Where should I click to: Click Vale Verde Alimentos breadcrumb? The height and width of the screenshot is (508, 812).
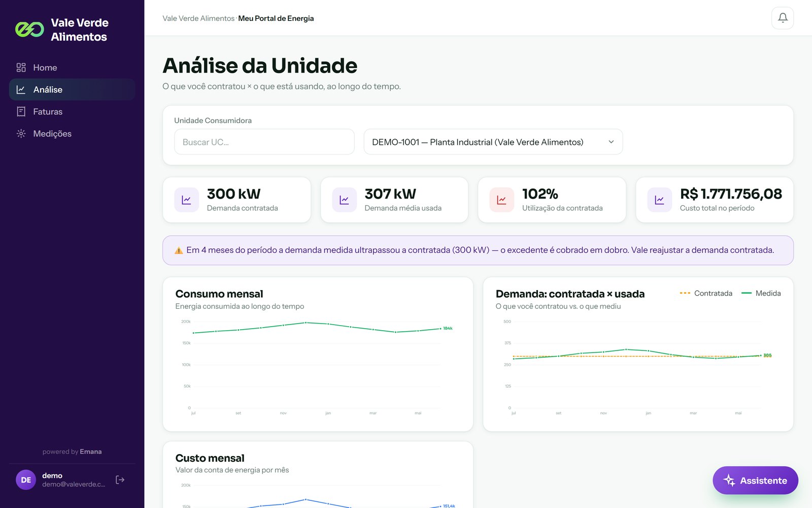click(x=198, y=18)
